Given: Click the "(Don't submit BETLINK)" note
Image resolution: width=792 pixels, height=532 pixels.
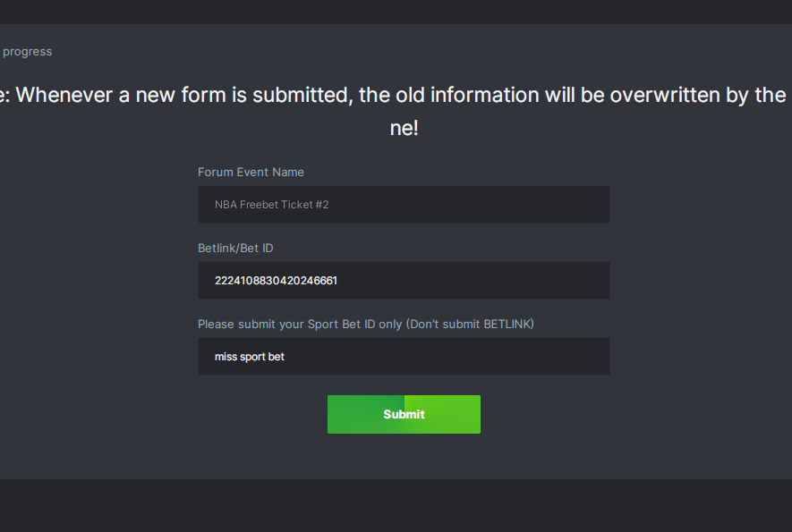Looking at the screenshot, I should coord(470,324).
